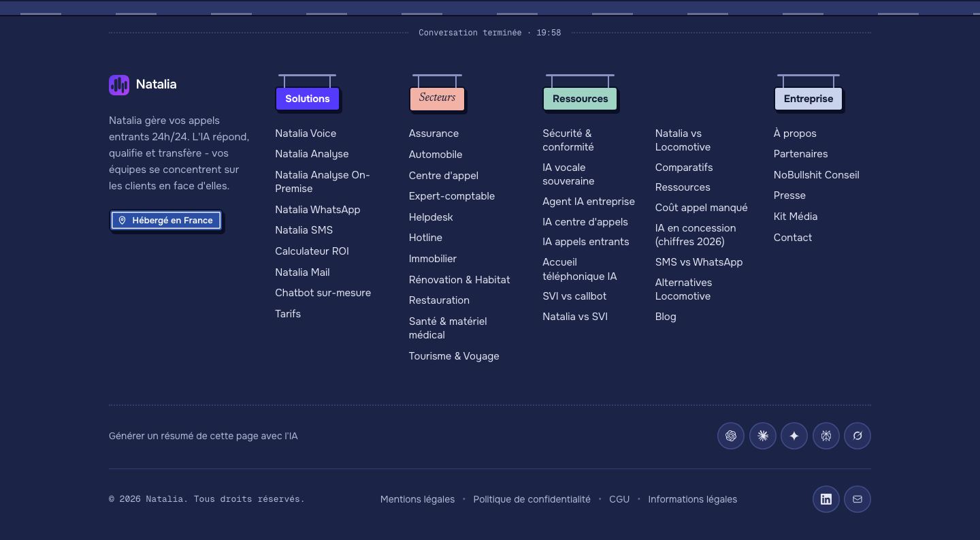The image size is (980, 540).
Task: Open the Perplexity summary icon
Action: coord(826,436)
